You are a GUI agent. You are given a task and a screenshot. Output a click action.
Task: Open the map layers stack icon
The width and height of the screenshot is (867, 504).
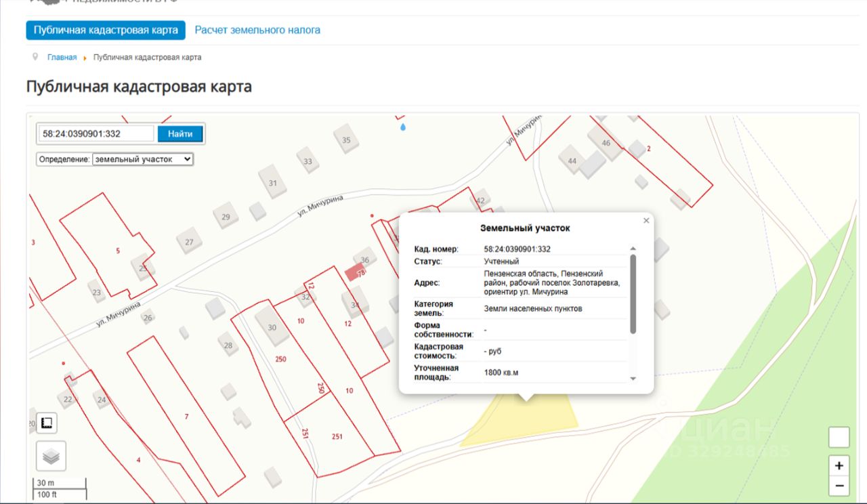click(x=51, y=457)
